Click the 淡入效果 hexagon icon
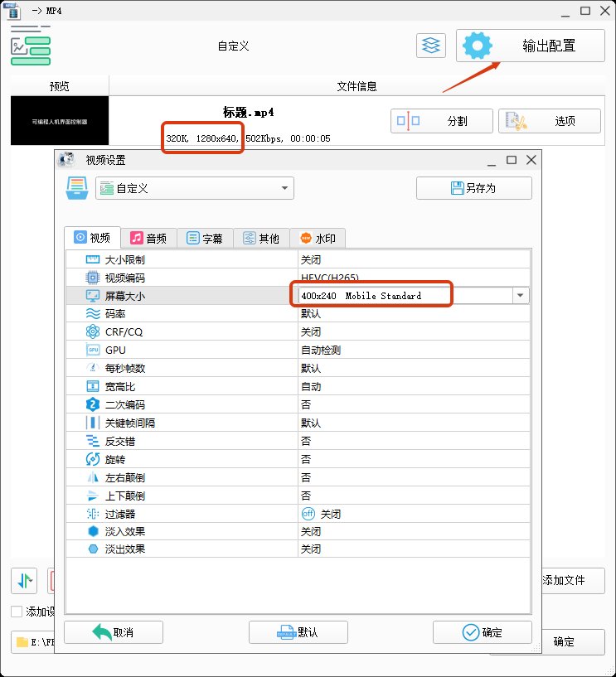Viewport: 616px width, 677px height. tap(93, 531)
